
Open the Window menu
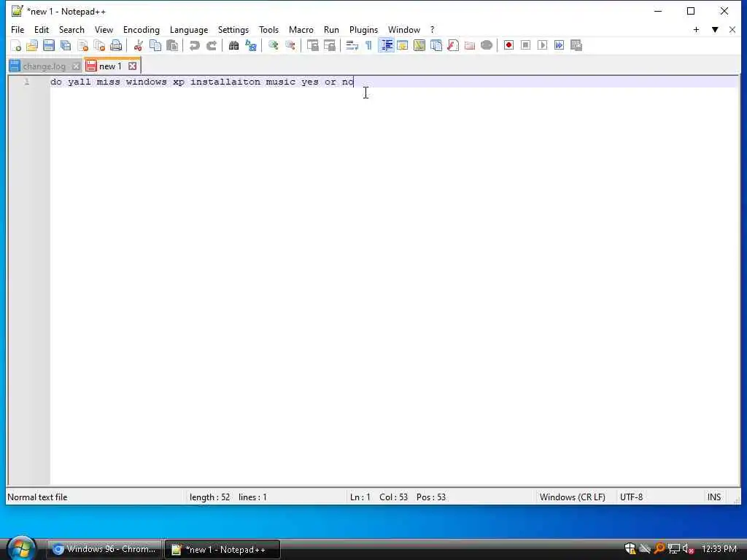point(404,29)
